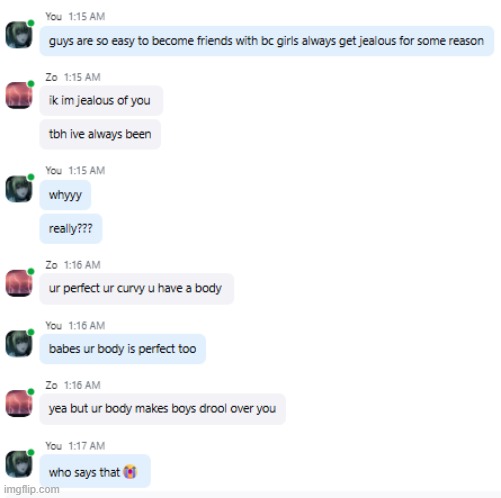Image resolution: width=501 pixels, height=498 pixels.
Task: Select the 'ik im jealous of you' bubble
Action: [101, 100]
